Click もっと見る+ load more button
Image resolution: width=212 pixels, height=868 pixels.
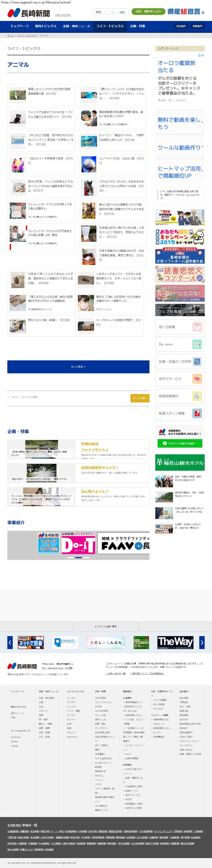pos(79,367)
